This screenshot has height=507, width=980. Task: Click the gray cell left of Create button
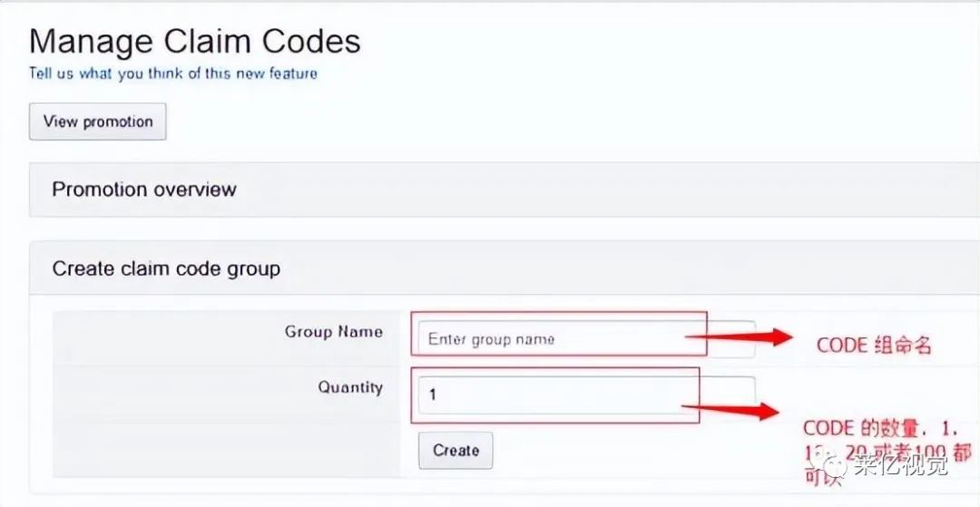[x=226, y=450]
